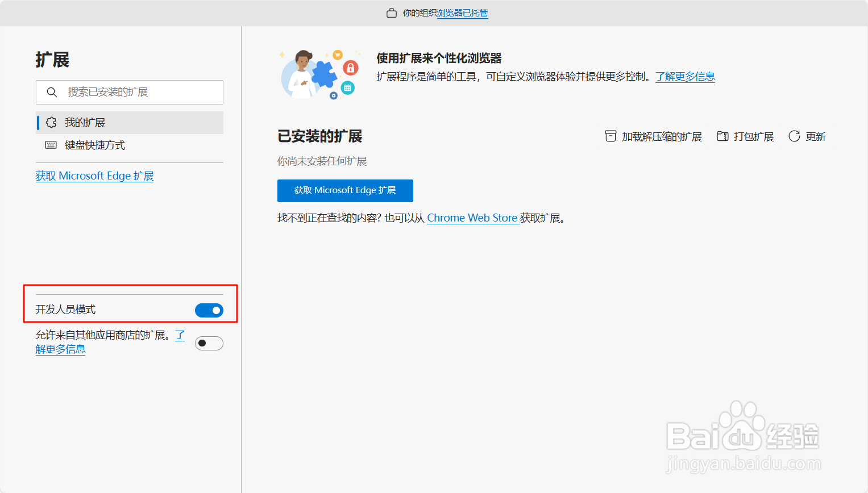This screenshot has width=868, height=493.
Task: Click the Load unpacked extension icon
Action: pyautogui.click(x=610, y=136)
